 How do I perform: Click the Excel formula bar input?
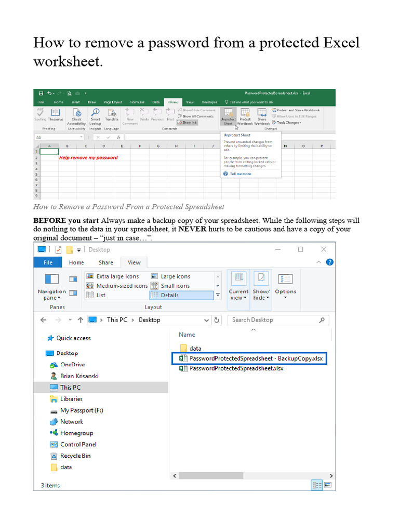pos(172,137)
